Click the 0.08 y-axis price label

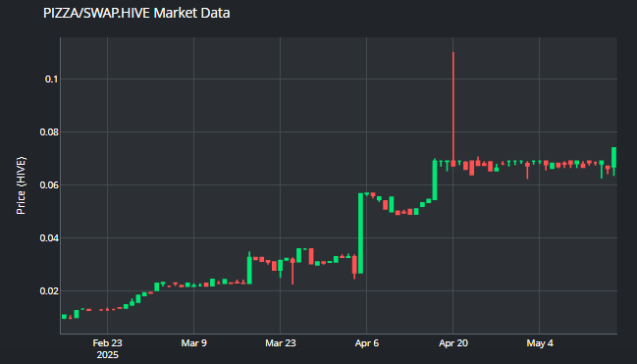49,132
